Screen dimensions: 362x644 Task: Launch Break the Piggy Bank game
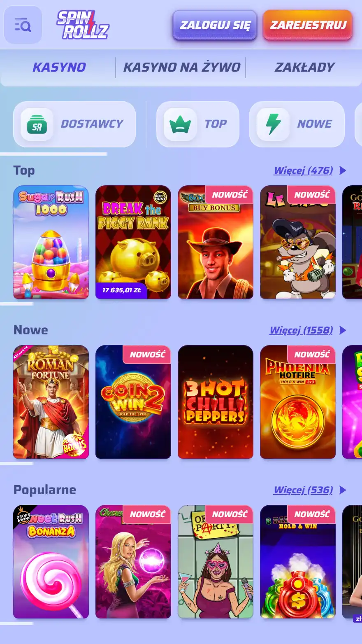tap(133, 242)
